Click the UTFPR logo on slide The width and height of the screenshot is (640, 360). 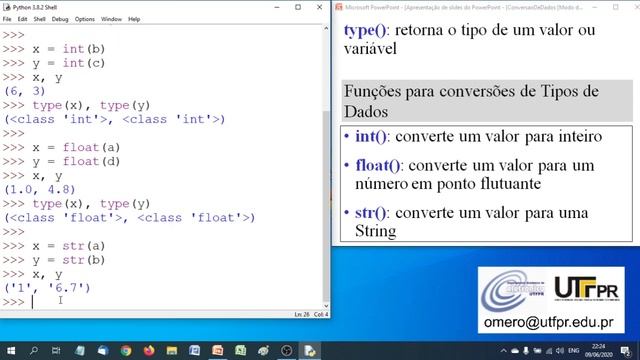[x=587, y=288]
